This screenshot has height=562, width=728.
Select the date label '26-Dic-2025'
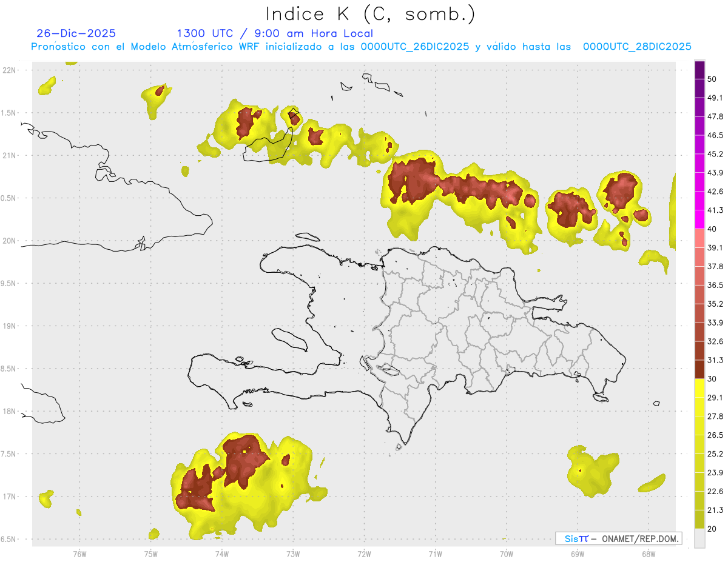[x=76, y=33]
